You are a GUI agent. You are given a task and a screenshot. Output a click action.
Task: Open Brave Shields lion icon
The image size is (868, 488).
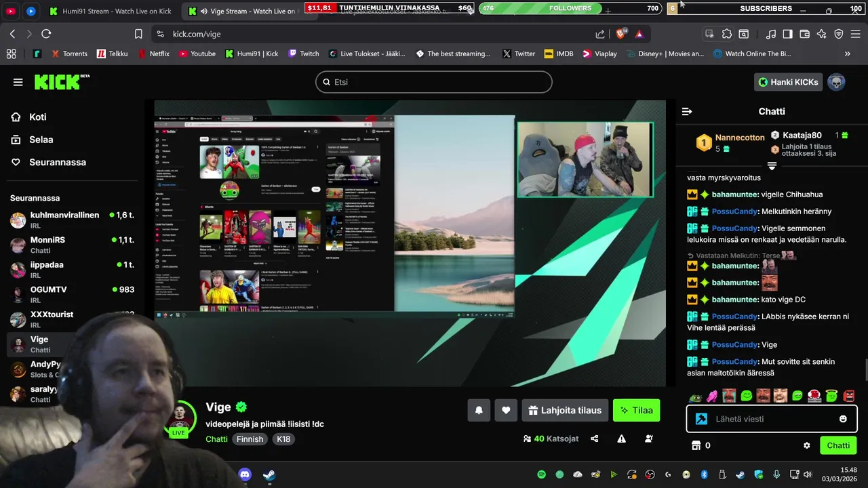pyautogui.click(x=621, y=34)
